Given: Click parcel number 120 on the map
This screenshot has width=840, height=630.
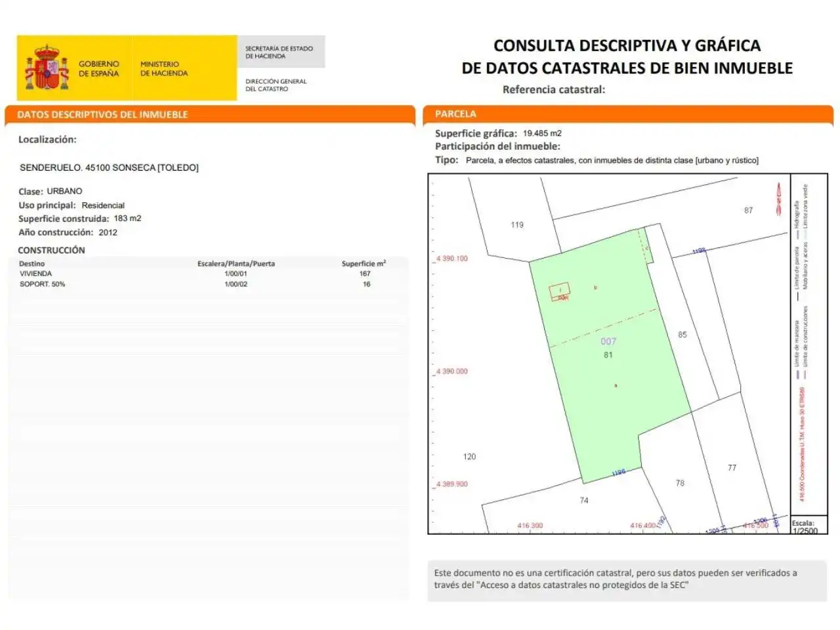Looking at the screenshot, I should (x=469, y=457).
